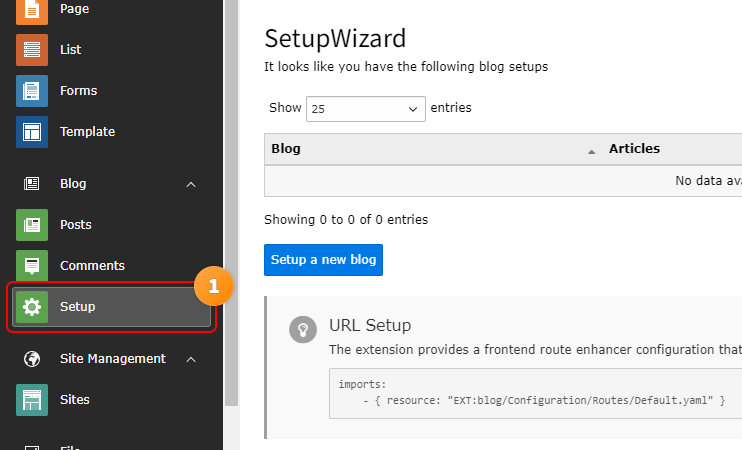
Task: Click the URL Setup lightbulb icon
Action: [x=303, y=330]
